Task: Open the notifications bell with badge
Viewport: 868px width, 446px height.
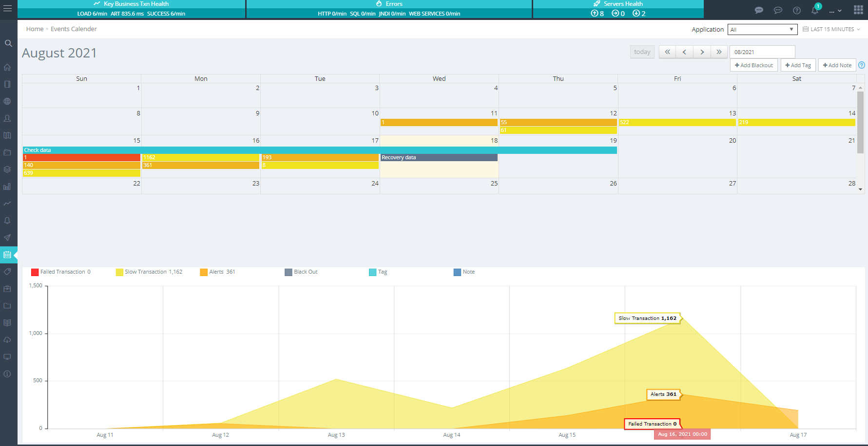Action: (815, 10)
